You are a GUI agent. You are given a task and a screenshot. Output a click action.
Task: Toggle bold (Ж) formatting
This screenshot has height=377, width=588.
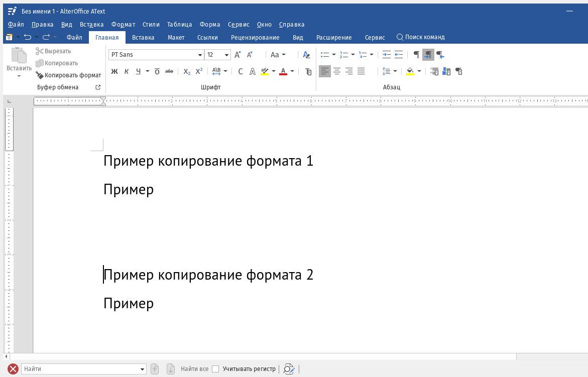(x=114, y=71)
